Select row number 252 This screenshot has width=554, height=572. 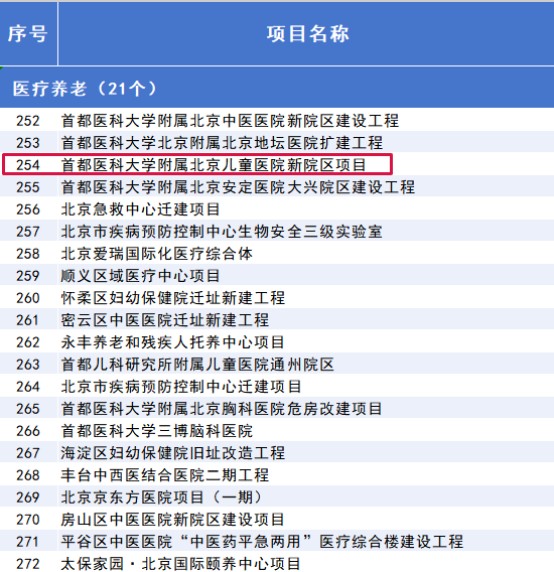tap(28, 121)
